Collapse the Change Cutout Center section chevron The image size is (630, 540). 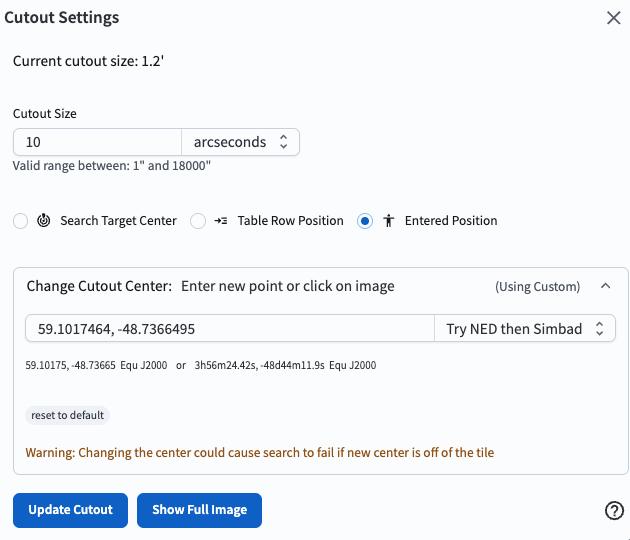click(x=605, y=286)
